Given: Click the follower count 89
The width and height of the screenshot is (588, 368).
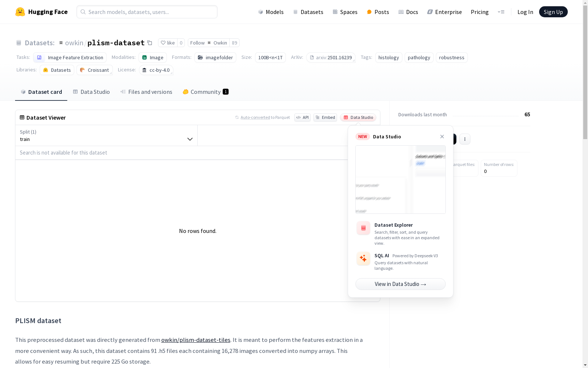Looking at the screenshot, I should [x=234, y=43].
